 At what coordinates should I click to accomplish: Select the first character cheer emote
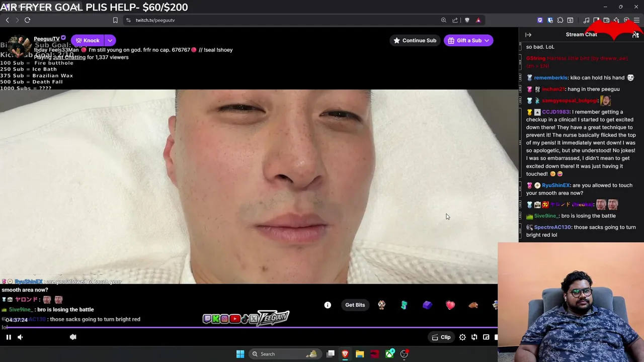point(381,305)
